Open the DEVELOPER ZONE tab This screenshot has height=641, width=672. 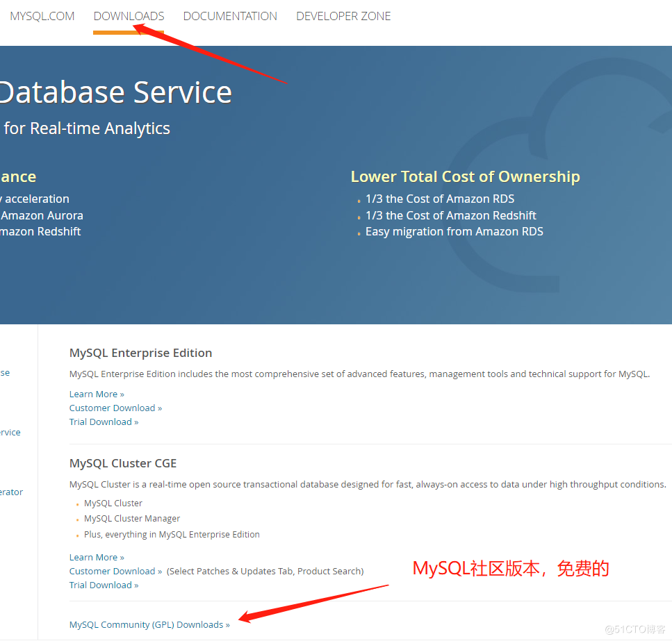(343, 16)
